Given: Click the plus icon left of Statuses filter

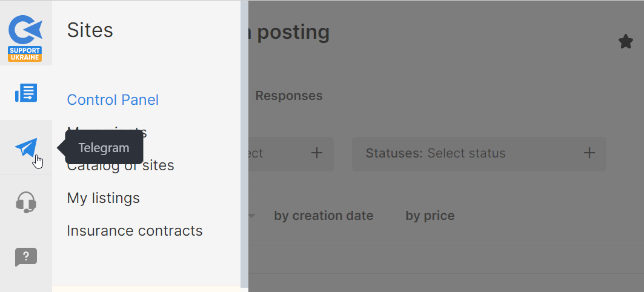Looking at the screenshot, I should point(316,153).
